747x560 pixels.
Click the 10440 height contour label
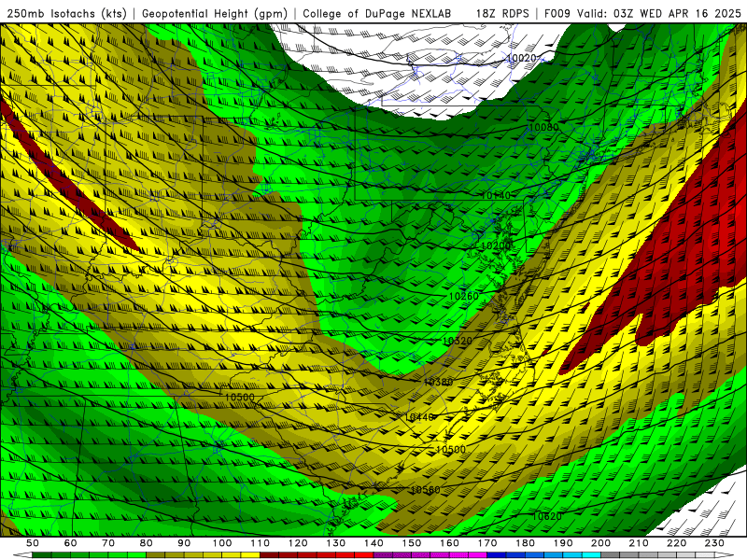pyautogui.click(x=419, y=417)
